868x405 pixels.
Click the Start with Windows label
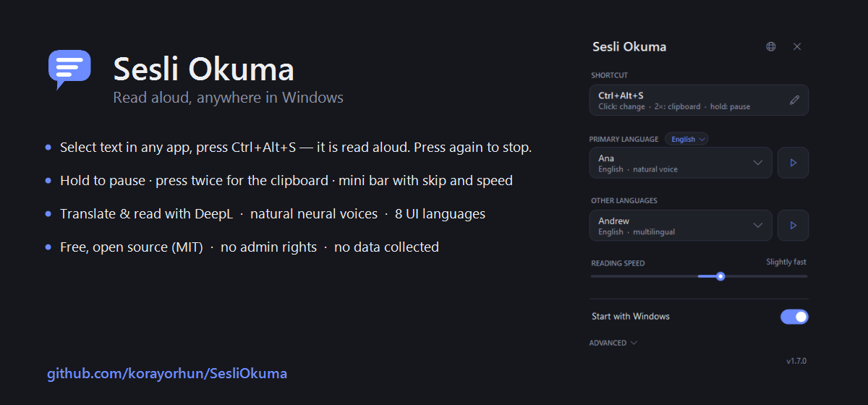pyautogui.click(x=631, y=317)
